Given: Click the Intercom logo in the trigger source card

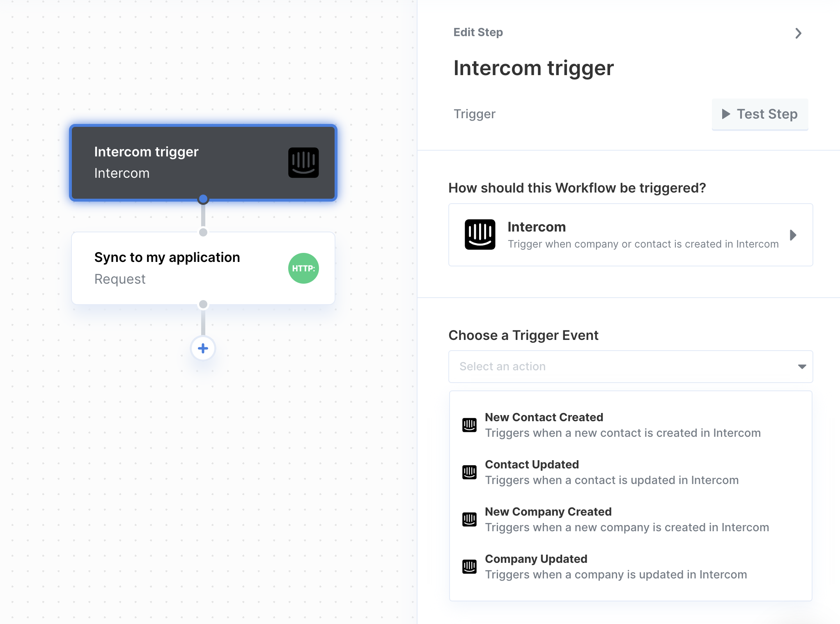Looking at the screenshot, I should 480,235.
